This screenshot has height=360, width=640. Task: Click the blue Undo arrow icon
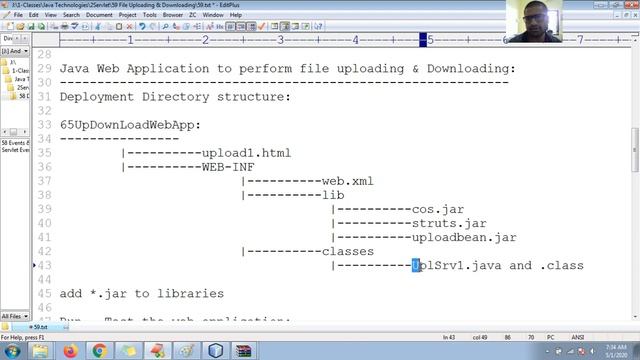coord(142,27)
